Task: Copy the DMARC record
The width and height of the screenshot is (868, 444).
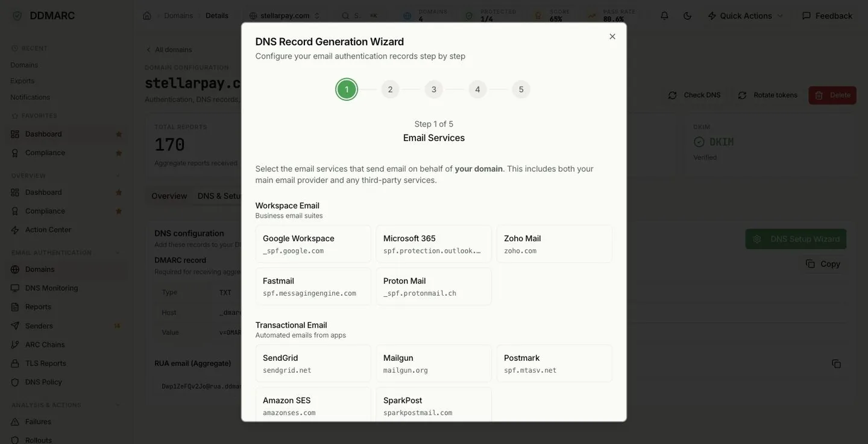Action: [x=823, y=264]
